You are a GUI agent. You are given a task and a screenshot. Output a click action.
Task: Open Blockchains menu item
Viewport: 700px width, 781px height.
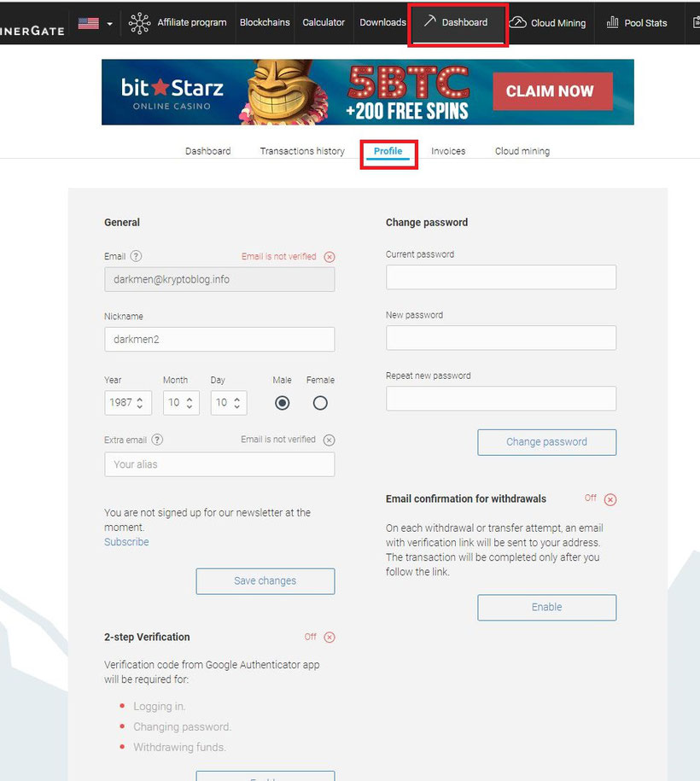coord(265,22)
